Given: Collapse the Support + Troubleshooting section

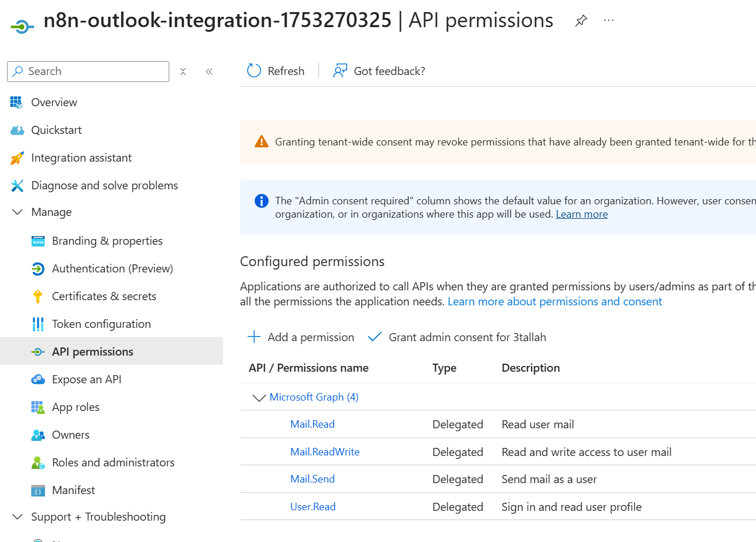Looking at the screenshot, I should click(17, 517).
